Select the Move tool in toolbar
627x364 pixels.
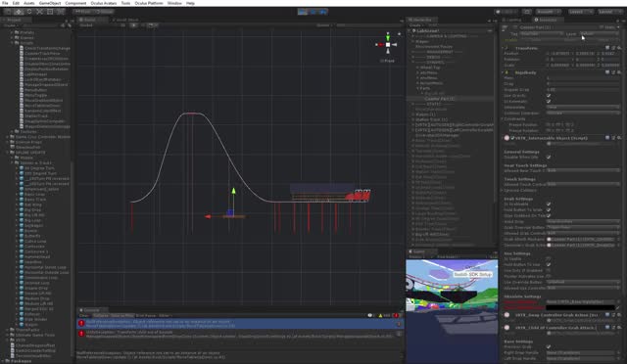[x=19, y=12]
